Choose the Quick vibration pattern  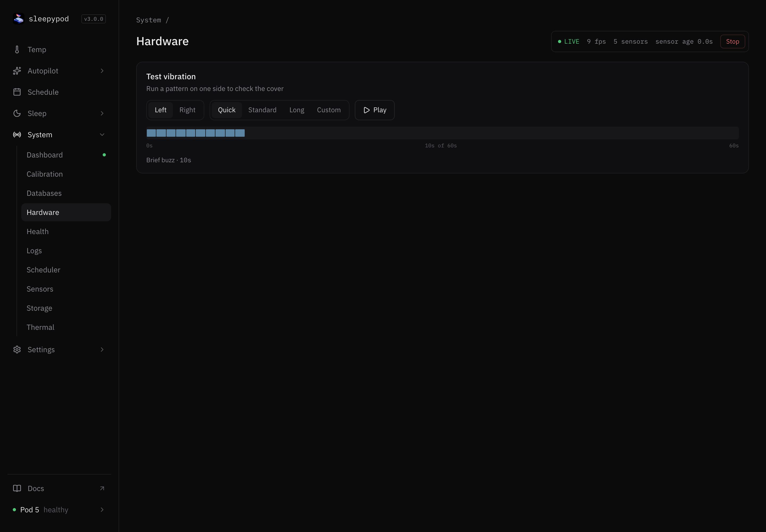pos(227,110)
